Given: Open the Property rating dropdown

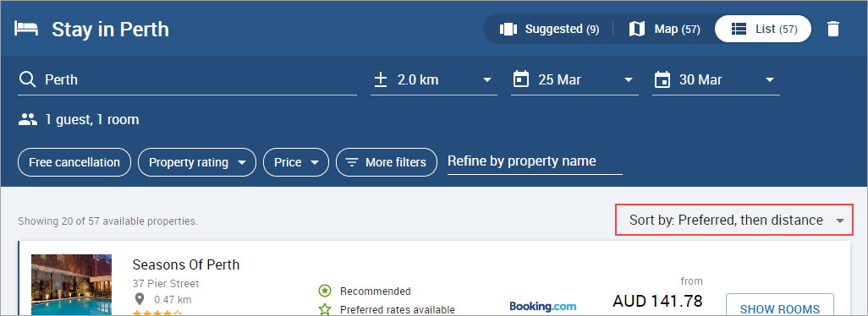Looking at the screenshot, I should pyautogui.click(x=197, y=162).
